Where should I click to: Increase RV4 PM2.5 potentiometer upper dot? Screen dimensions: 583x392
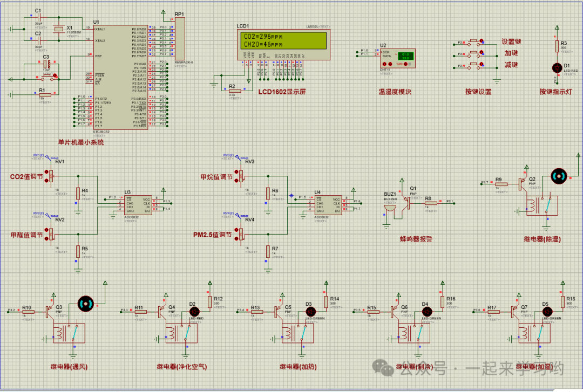236,230
